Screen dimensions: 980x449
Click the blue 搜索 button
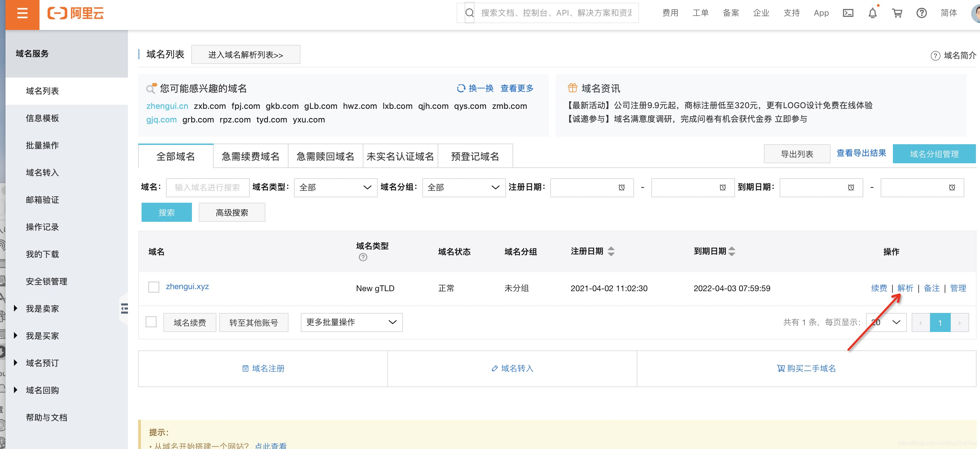pos(167,213)
